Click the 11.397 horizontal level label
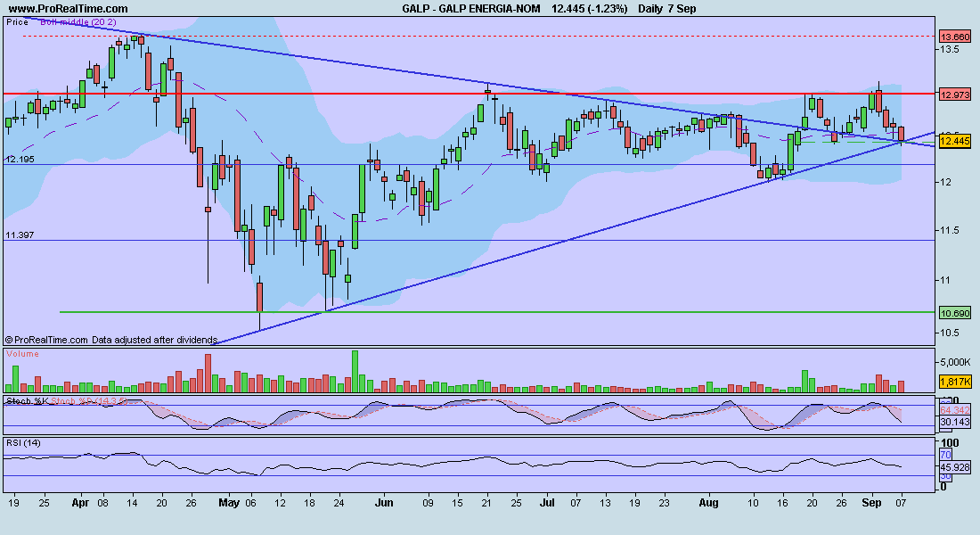Viewport: 980px width, 535px height. [20, 235]
